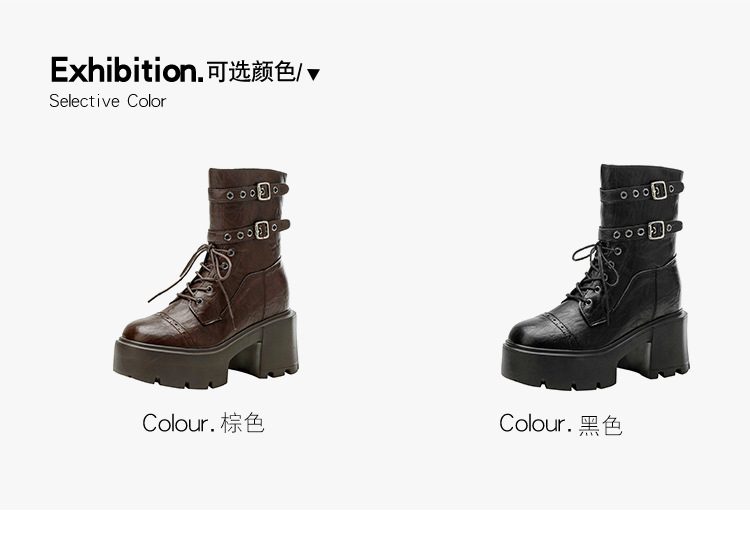This screenshot has height=533, width=750.
Task: Select the 'Colour. 黑色' label
Action: coord(561,424)
